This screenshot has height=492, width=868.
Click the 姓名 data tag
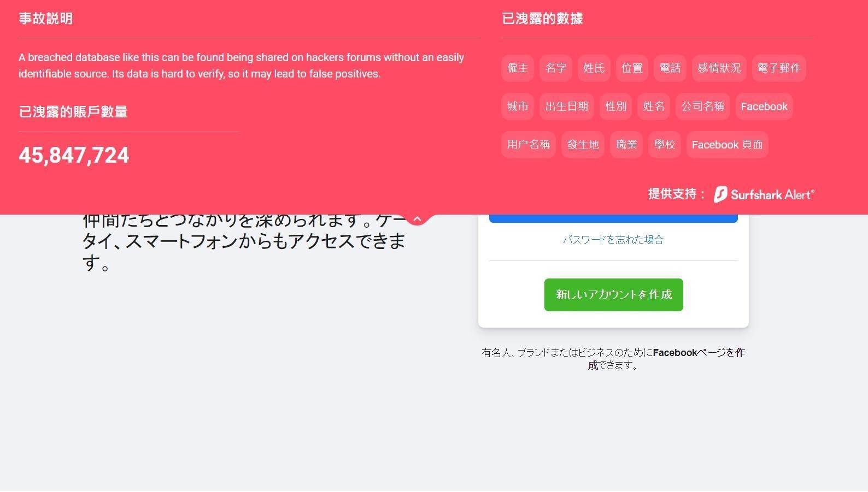pyautogui.click(x=654, y=106)
